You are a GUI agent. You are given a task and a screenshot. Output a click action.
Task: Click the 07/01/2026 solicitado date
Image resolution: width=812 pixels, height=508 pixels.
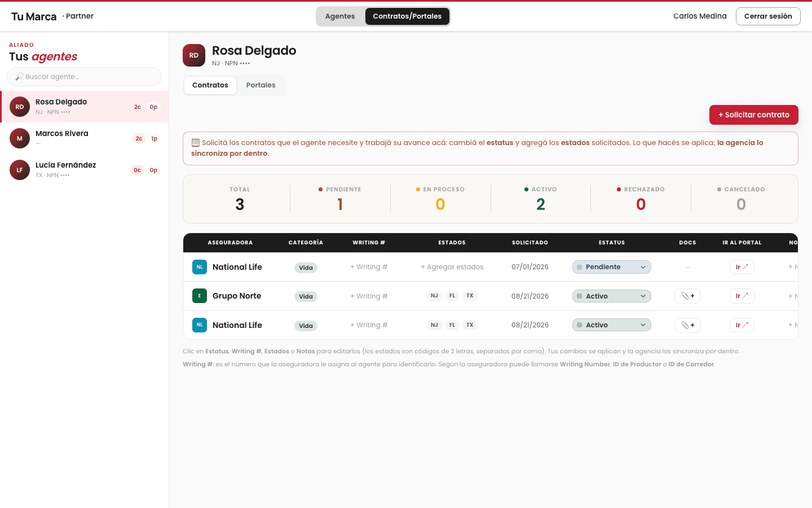click(530, 267)
